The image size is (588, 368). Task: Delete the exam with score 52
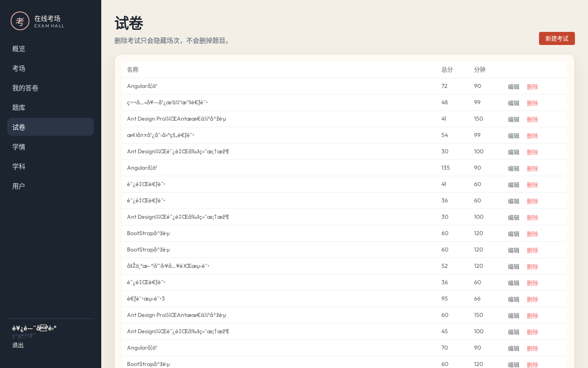(532, 267)
